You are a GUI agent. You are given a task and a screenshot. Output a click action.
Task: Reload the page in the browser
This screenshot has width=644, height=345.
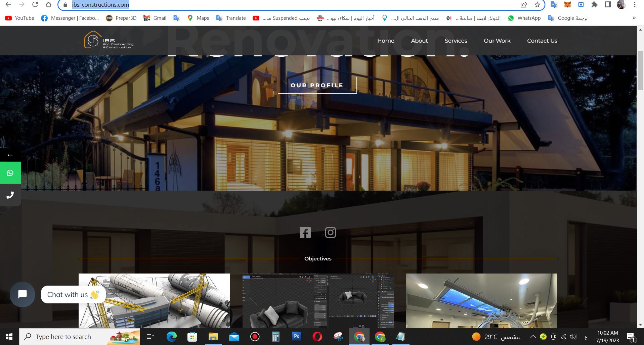pos(35,5)
